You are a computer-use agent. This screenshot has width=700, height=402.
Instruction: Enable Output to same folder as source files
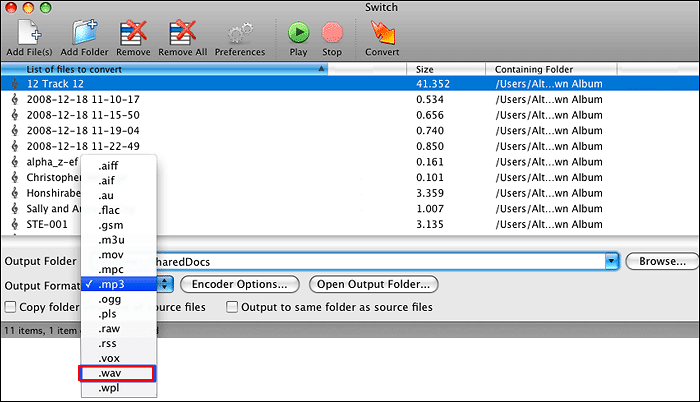coord(232,307)
